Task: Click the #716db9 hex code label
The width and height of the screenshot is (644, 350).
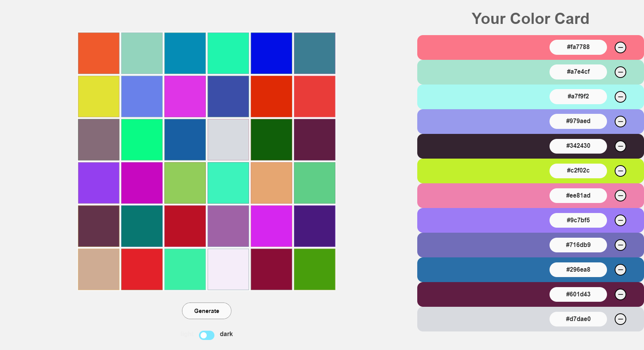Action: tap(578, 245)
